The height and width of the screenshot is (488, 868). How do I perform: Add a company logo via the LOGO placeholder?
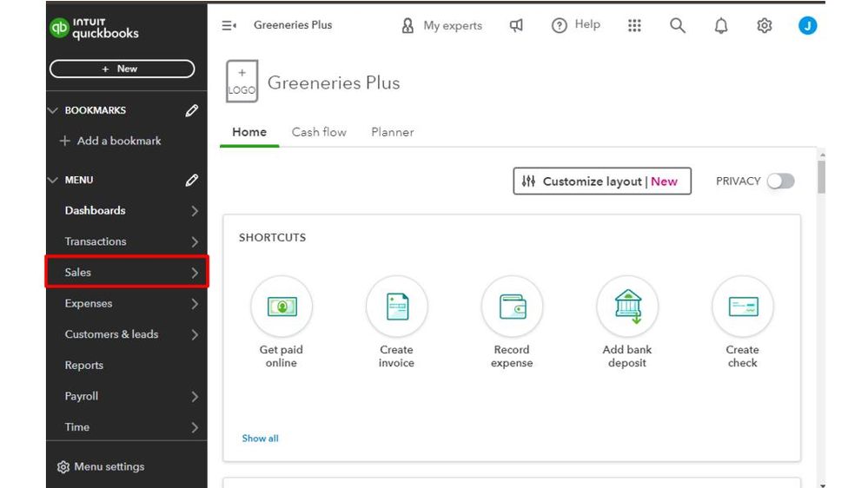pos(242,82)
